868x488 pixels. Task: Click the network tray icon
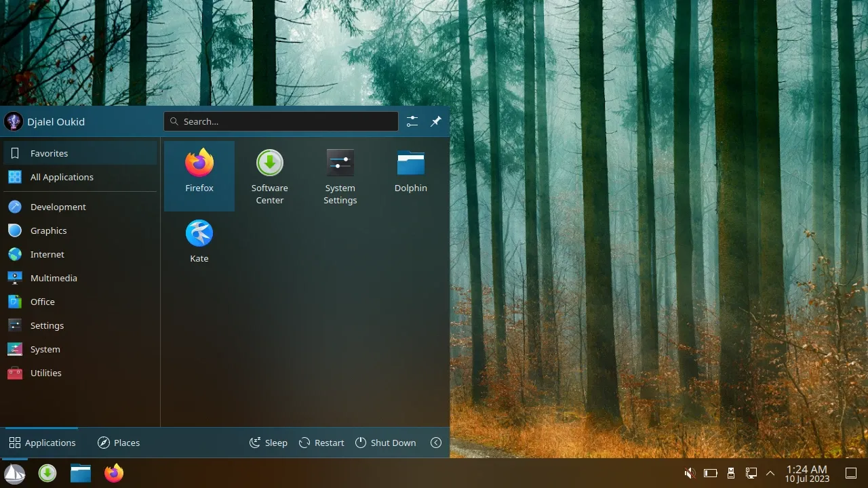click(x=751, y=473)
